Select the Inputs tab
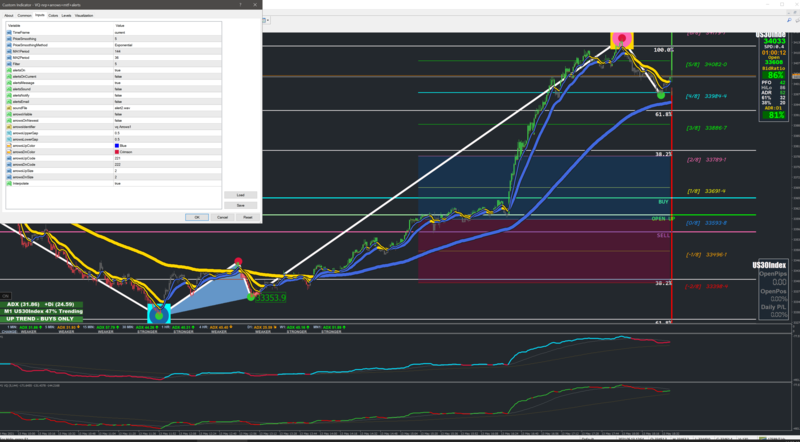Viewport: 800px width, 442px height. pyautogui.click(x=39, y=15)
